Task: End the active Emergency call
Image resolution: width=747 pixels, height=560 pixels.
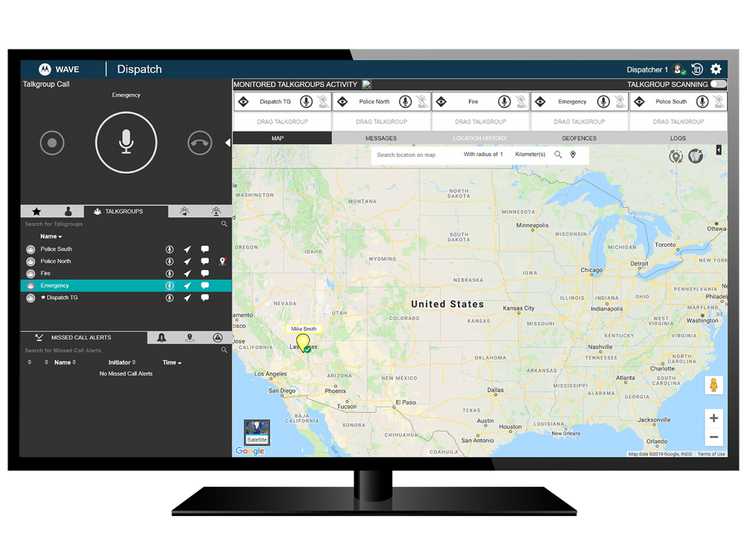Action: point(199,143)
